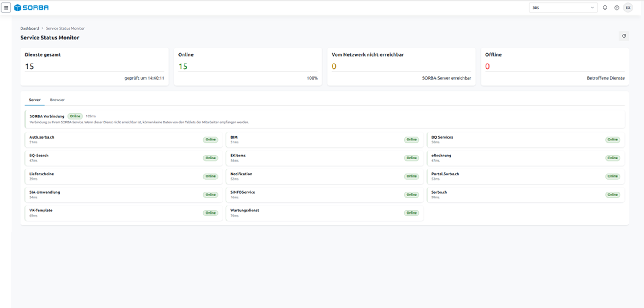Click the 100% online percentage
644x308 pixels.
pyautogui.click(x=312, y=78)
